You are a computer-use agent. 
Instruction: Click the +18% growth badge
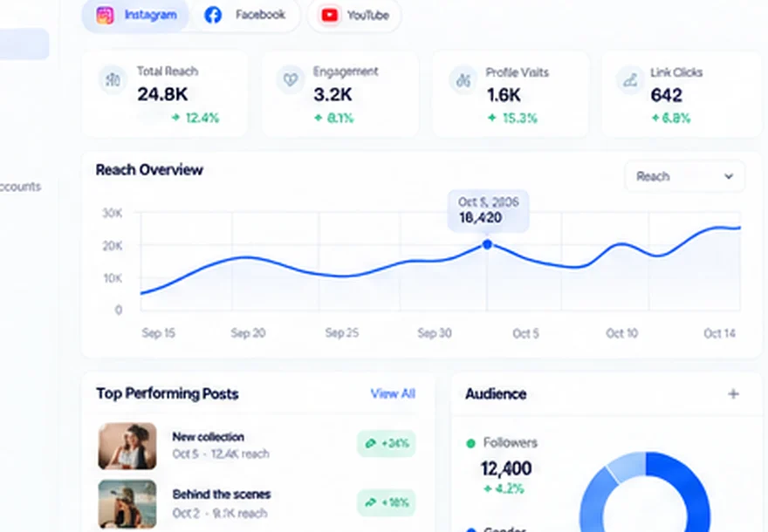(x=387, y=502)
